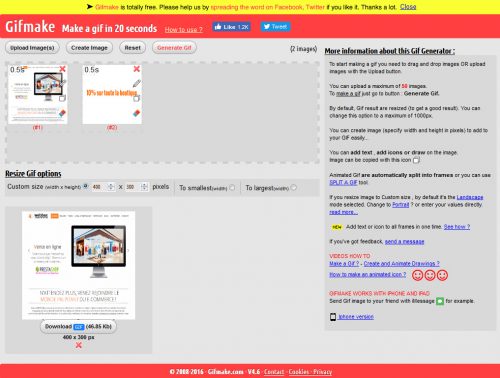Open the Cookies footer link

[299, 372]
